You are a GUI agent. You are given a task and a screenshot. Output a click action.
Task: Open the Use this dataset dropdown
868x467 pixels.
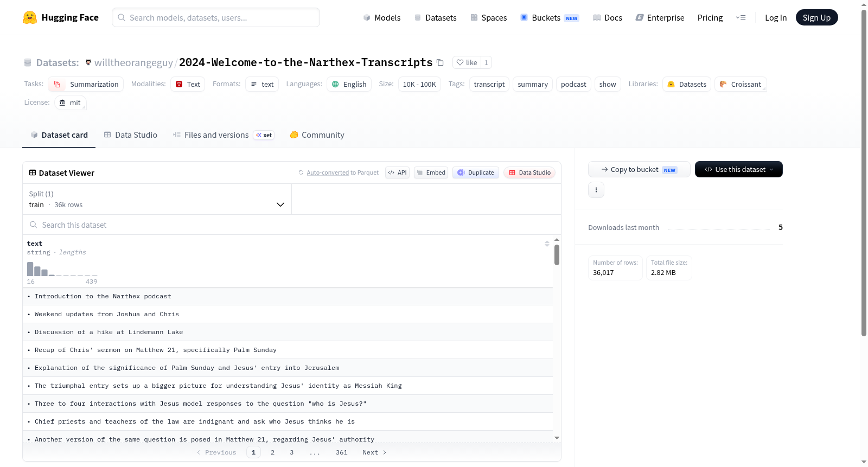[x=739, y=169]
